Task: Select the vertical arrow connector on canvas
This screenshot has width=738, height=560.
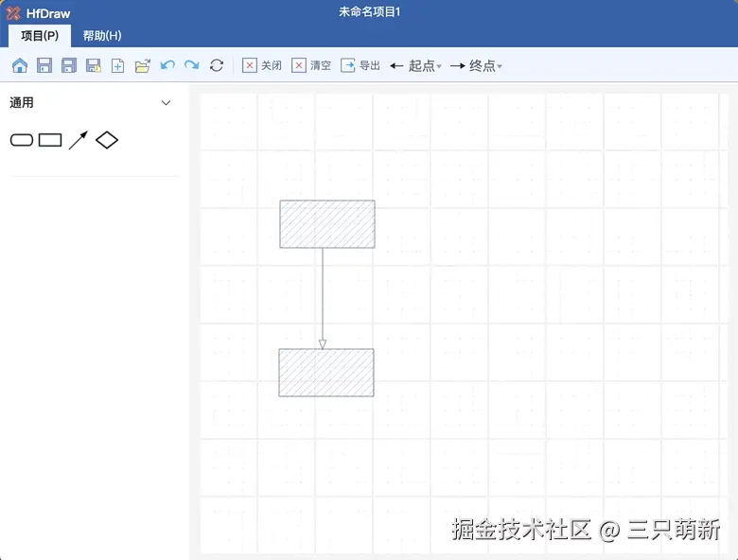Action: pos(323,299)
